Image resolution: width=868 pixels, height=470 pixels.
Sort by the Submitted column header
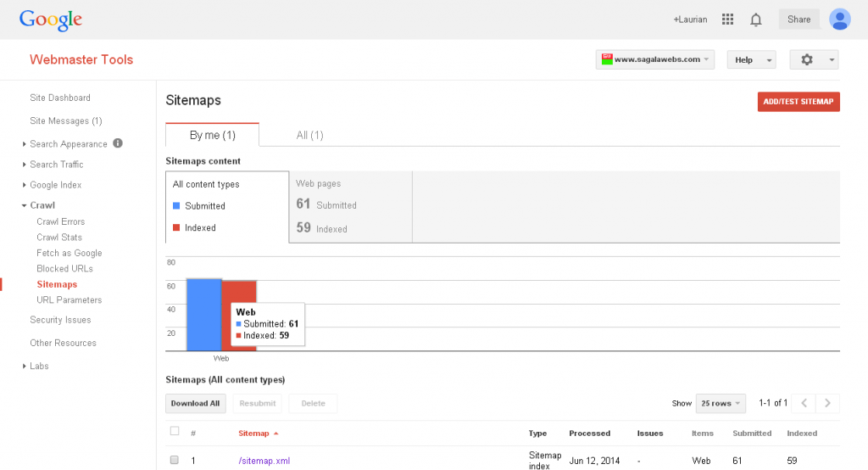752,434
